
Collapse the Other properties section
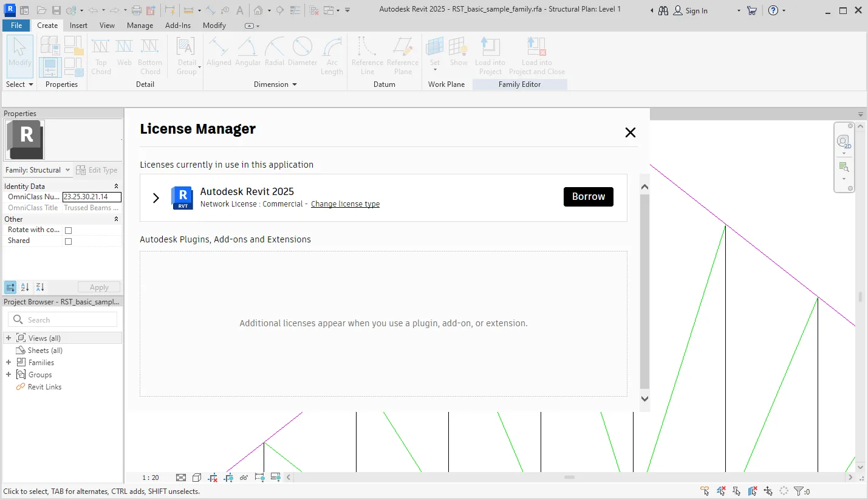coord(116,219)
